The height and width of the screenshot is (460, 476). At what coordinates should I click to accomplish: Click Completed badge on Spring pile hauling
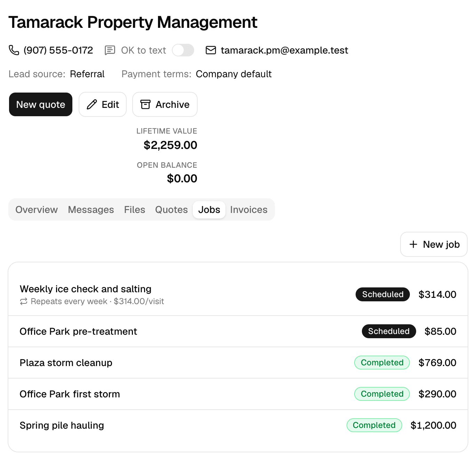[374, 425]
